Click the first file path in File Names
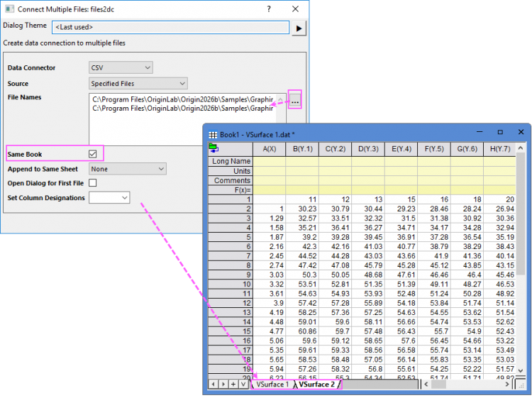 pyautogui.click(x=183, y=99)
